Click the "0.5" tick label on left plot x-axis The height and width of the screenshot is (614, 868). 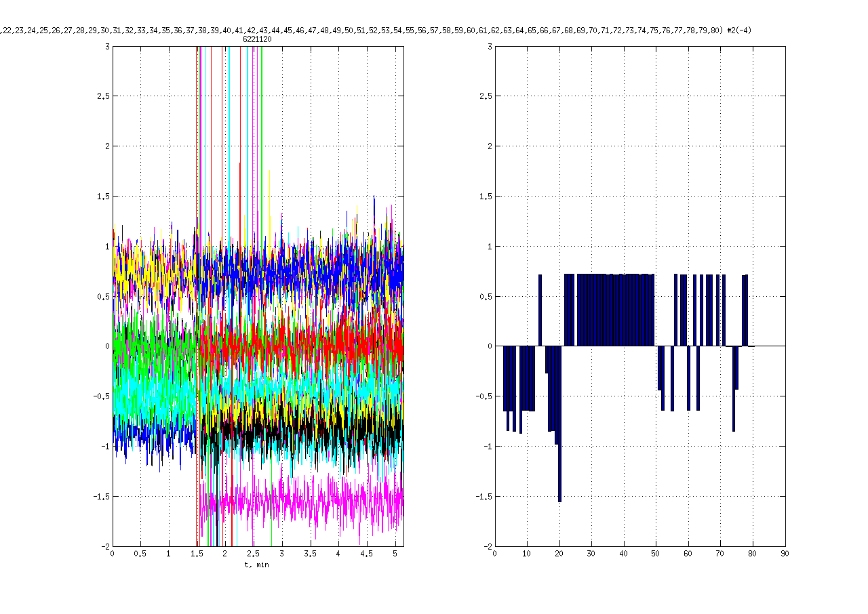140,554
